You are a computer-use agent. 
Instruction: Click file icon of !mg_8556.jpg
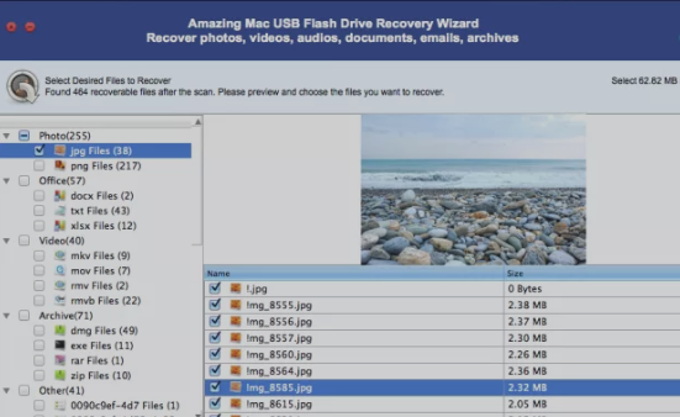click(x=235, y=321)
